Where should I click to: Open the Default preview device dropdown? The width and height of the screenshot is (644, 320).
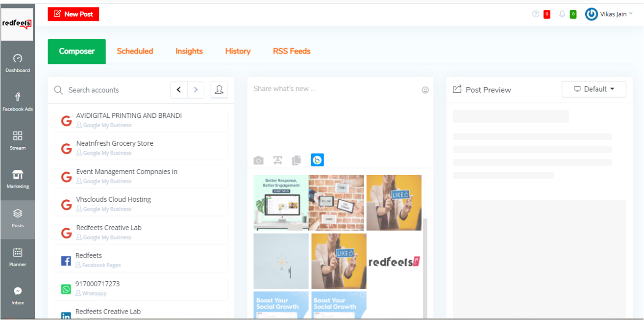click(x=594, y=89)
